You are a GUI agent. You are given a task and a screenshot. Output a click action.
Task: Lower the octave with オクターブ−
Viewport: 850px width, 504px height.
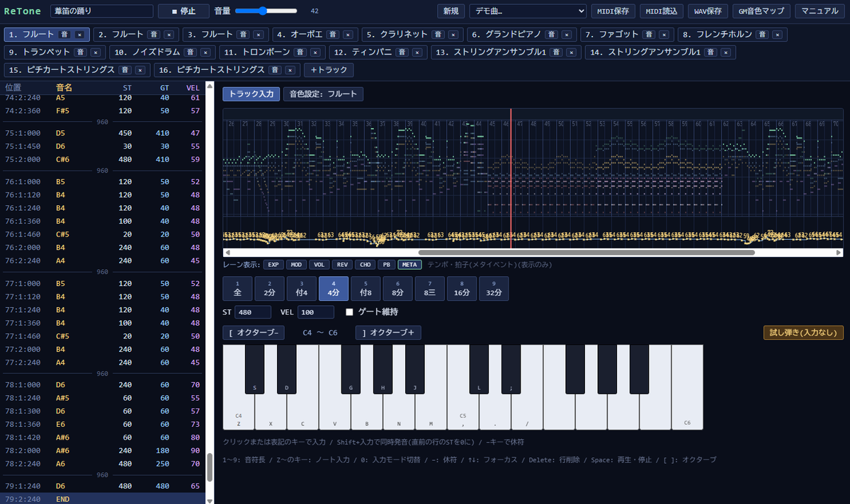[254, 333]
